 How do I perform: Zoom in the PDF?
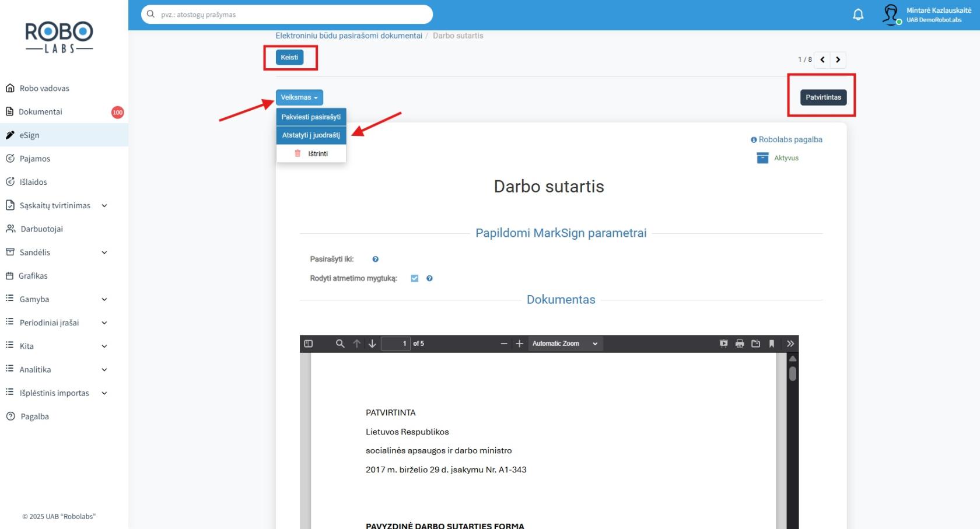click(519, 344)
